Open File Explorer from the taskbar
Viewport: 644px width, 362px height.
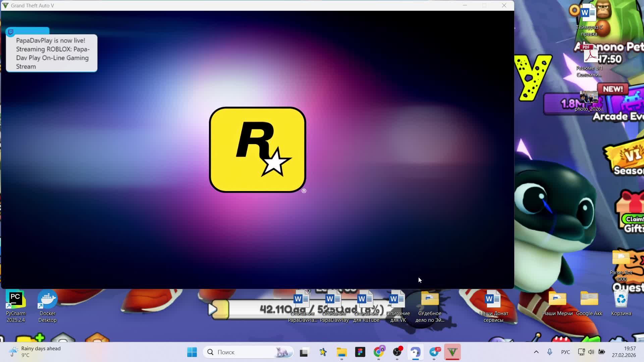[x=341, y=352]
